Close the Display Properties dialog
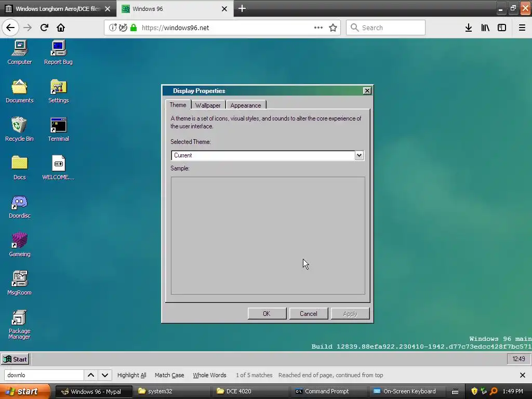 click(x=367, y=90)
